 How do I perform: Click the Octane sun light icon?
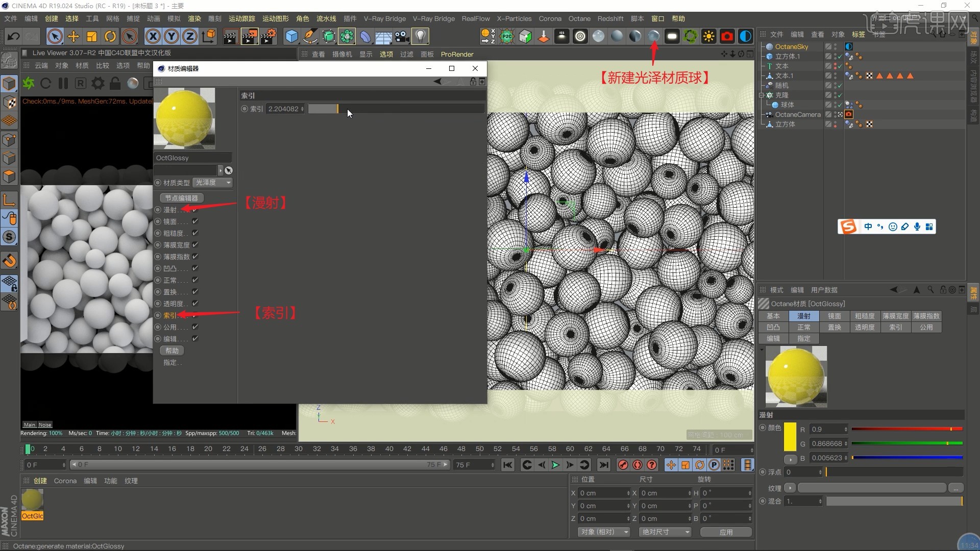[708, 36]
